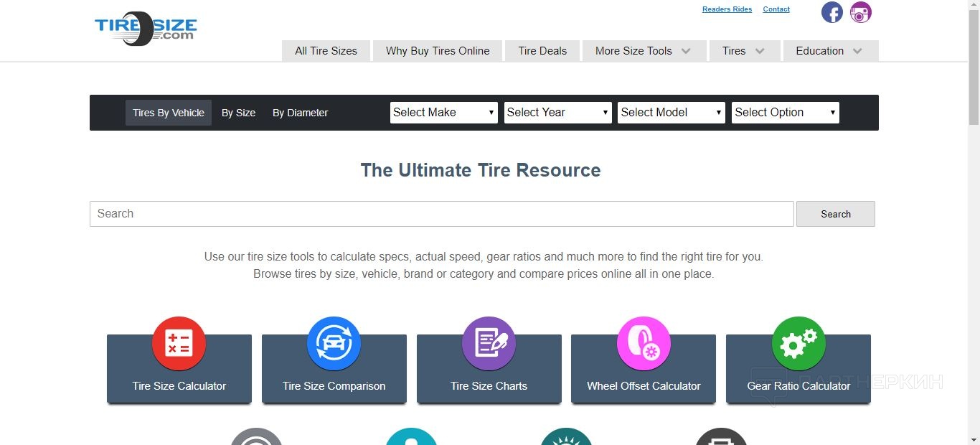Image resolution: width=980 pixels, height=445 pixels.
Task: Click into the Search text field
Action: [x=442, y=214]
